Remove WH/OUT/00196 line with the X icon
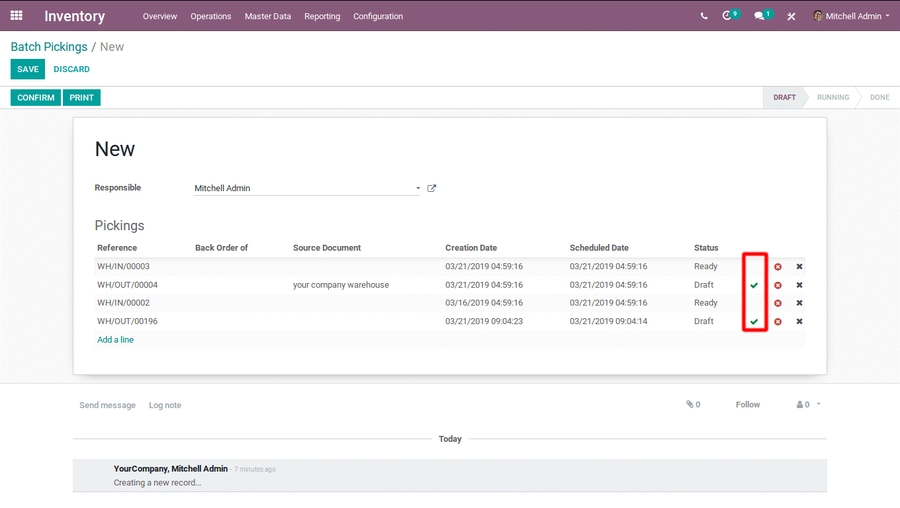The height and width of the screenshot is (508, 900). pos(799,322)
